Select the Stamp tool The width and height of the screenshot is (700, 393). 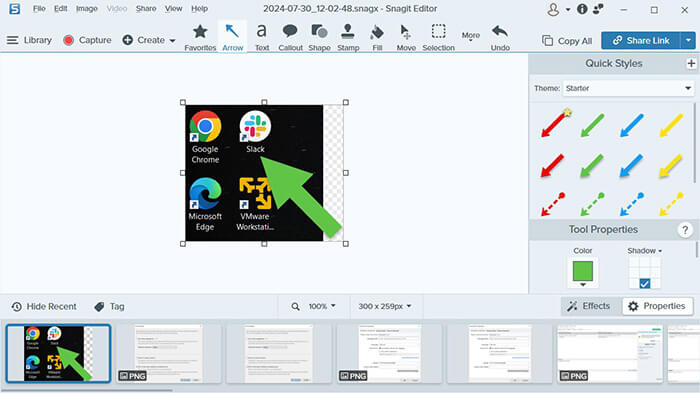348,38
